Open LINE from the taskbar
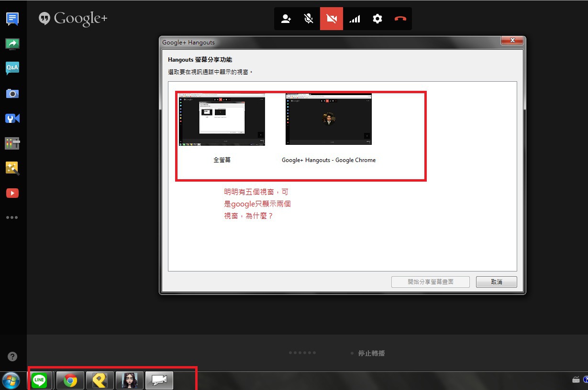This screenshot has width=588, height=390. click(x=40, y=381)
